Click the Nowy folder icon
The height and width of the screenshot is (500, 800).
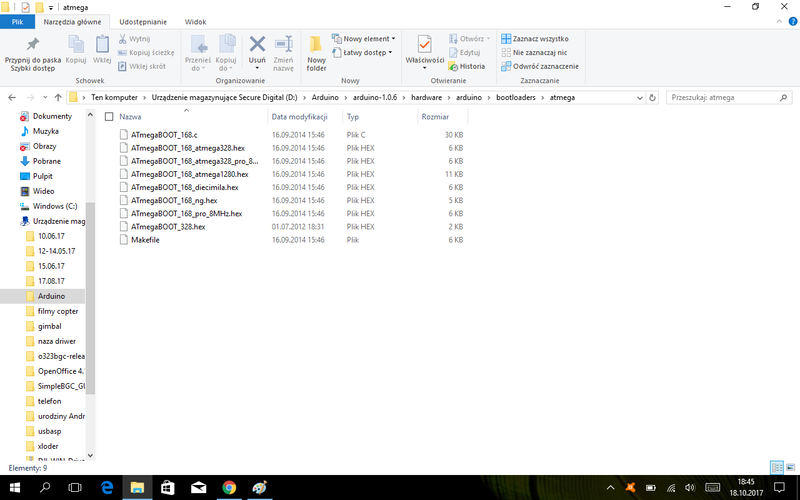pyautogui.click(x=316, y=52)
